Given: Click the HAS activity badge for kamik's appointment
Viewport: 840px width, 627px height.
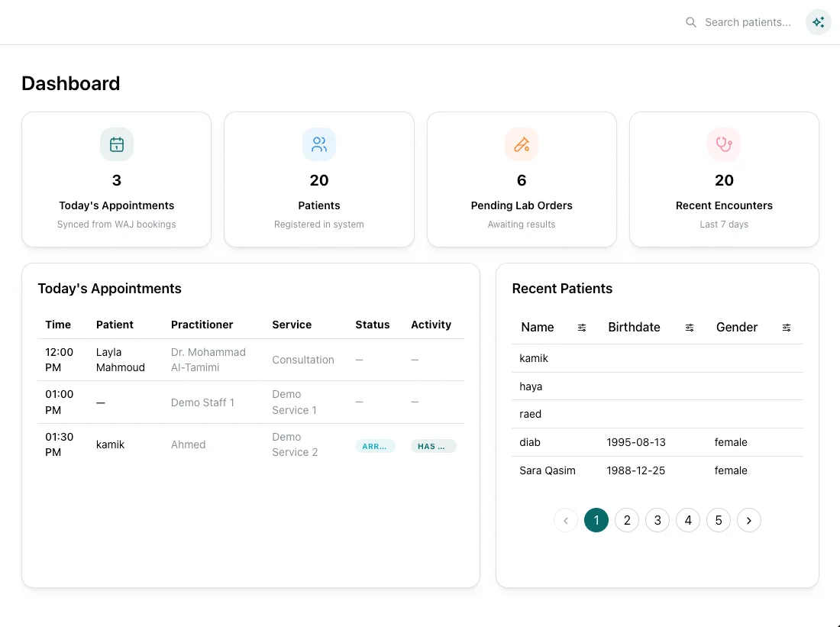Looking at the screenshot, I should tap(434, 445).
